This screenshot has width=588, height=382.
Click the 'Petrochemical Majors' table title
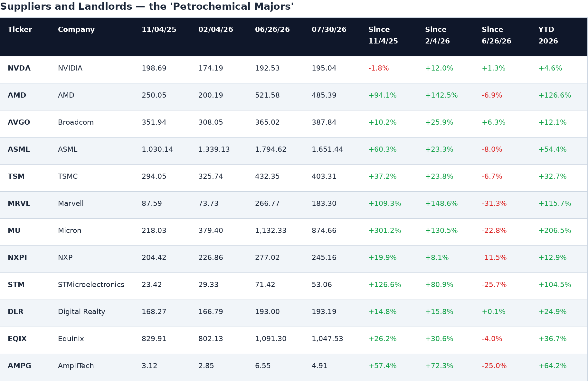point(147,6)
